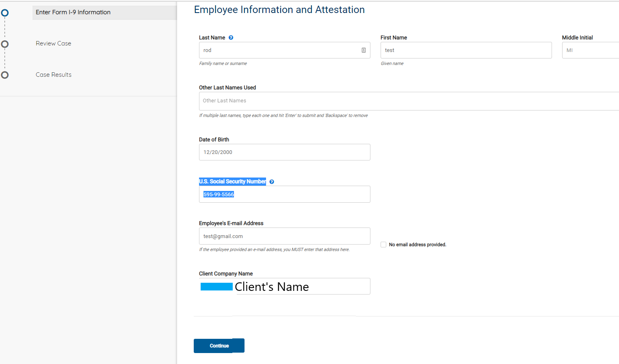
Task: Click the autofill icon inside the Last Name field
Action: tap(364, 50)
